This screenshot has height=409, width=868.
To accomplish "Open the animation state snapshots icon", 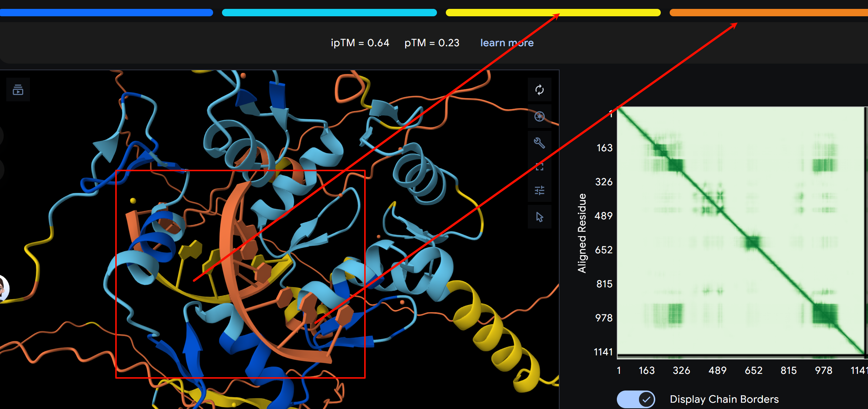I will coord(18,90).
